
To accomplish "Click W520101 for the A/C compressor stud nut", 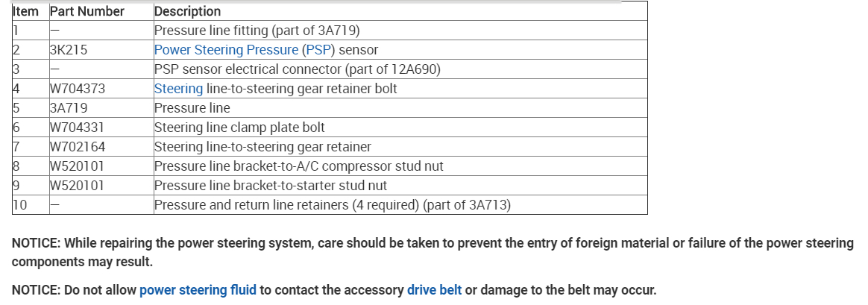I will click(77, 166).
